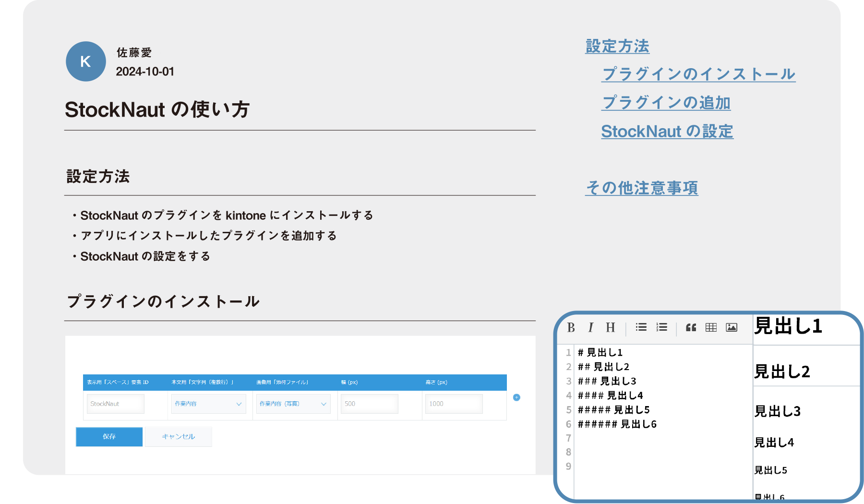Click editor line '##### 見出し5'
Screen dimensions: 864x504
(613, 410)
